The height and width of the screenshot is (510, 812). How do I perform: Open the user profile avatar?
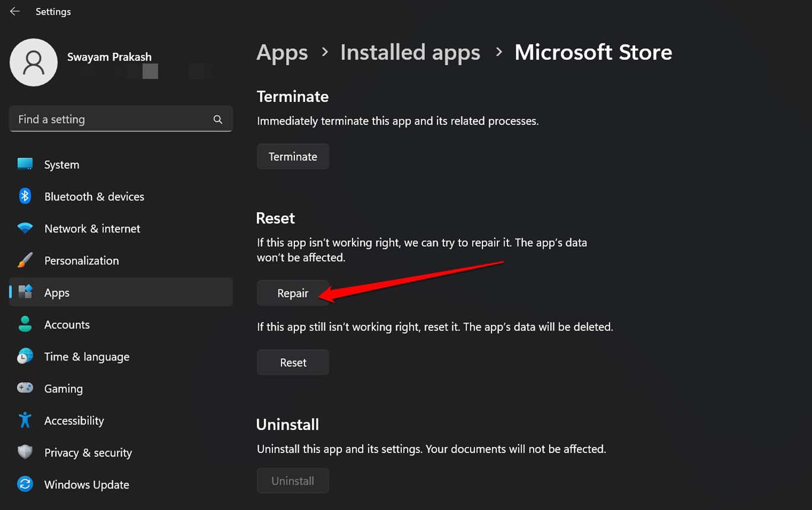pyautogui.click(x=34, y=62)
